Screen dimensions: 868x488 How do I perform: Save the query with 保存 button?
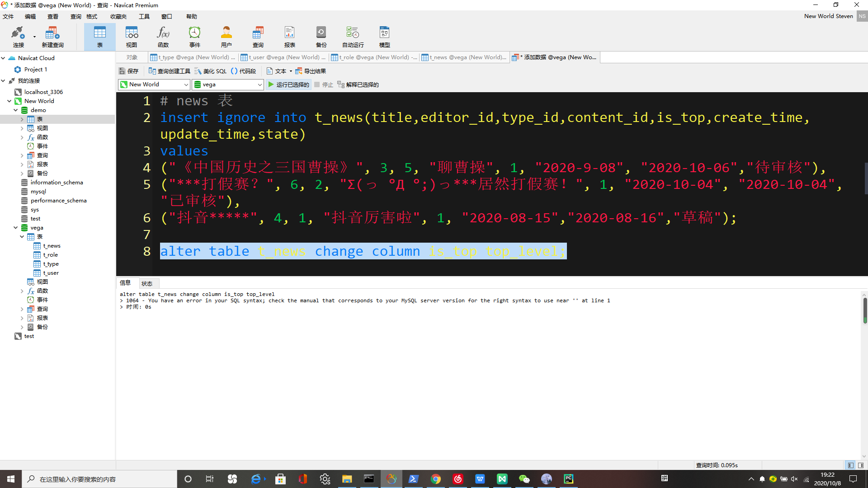129,71
